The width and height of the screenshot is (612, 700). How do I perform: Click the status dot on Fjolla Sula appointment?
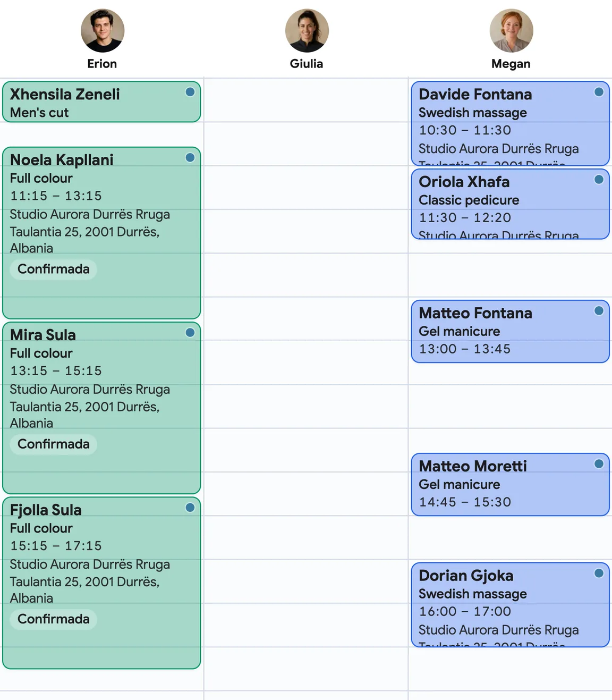tap(190, 508)
